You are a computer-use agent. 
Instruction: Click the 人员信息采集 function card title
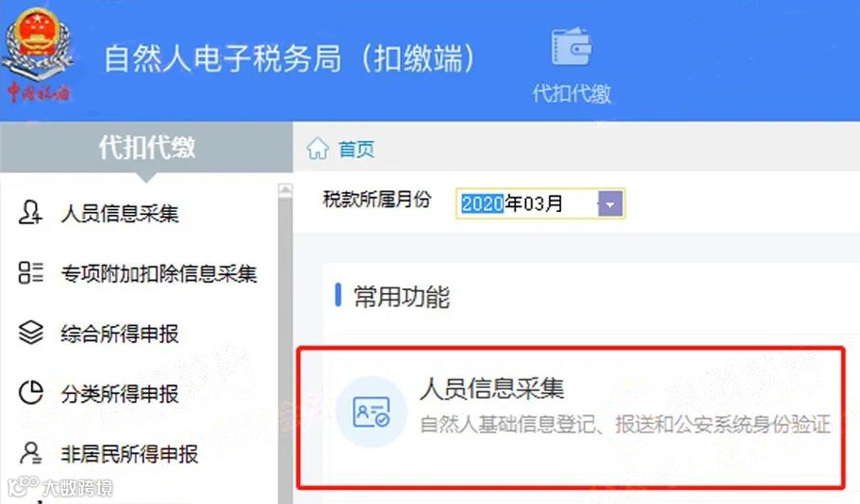pos(491,388)
